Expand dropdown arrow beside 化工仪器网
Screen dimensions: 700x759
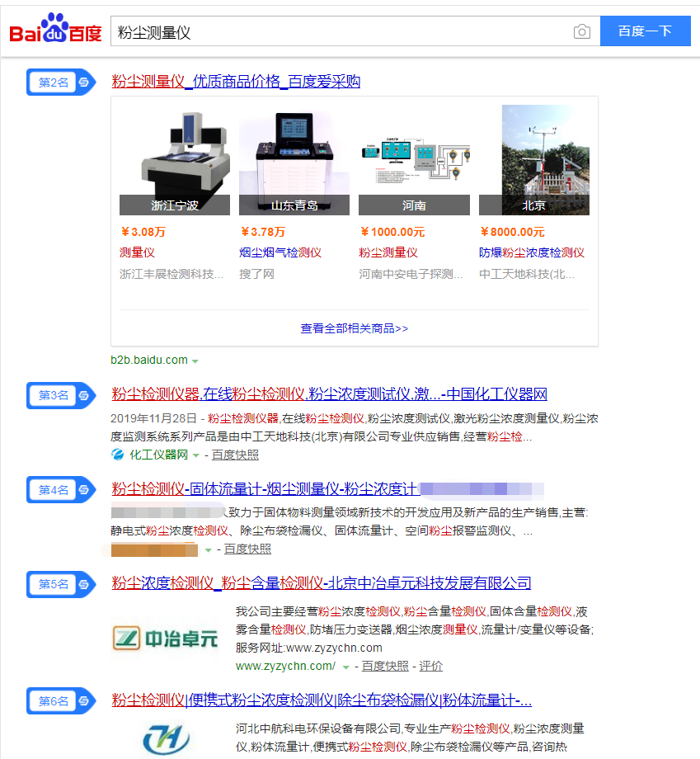[x=196, y=455]
